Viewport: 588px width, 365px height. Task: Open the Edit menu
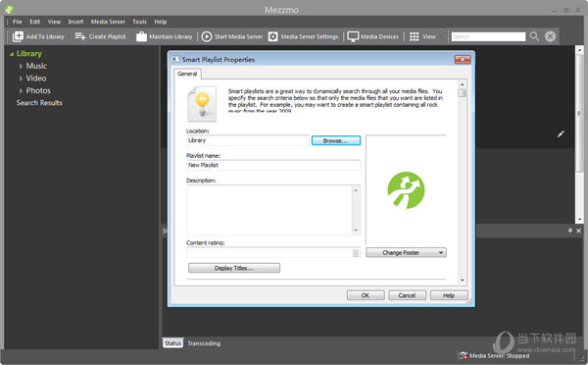point(35,22)
